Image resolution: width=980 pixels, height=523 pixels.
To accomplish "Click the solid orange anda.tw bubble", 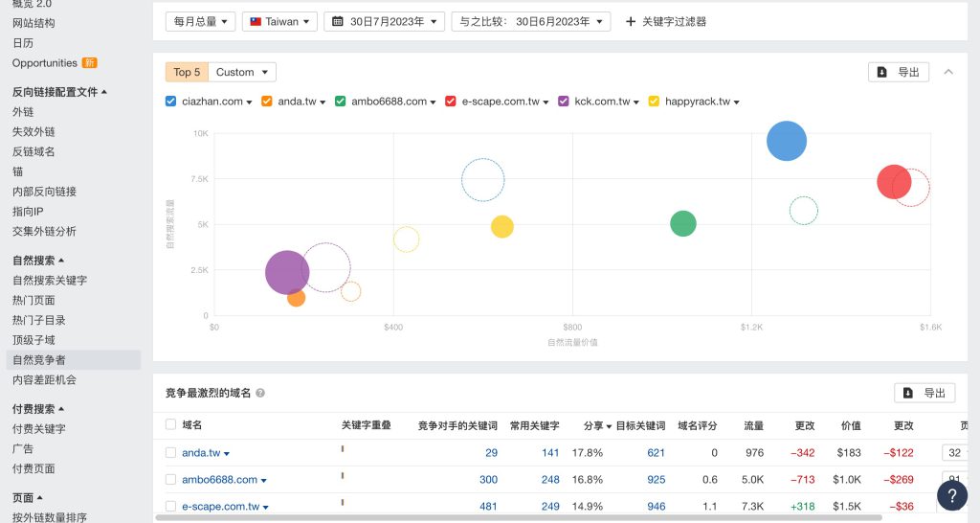I will pyautogui.click(x=297, y=298).
